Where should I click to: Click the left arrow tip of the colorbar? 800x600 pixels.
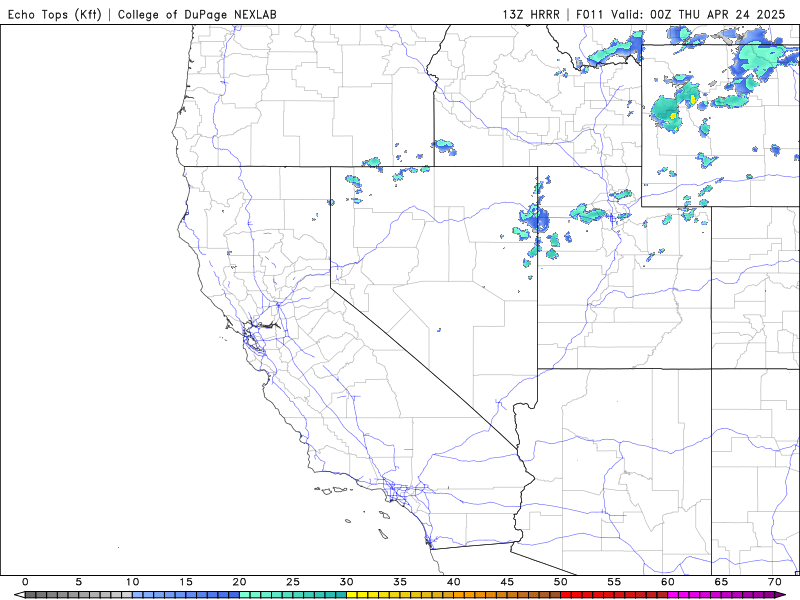tap(18, 595)
